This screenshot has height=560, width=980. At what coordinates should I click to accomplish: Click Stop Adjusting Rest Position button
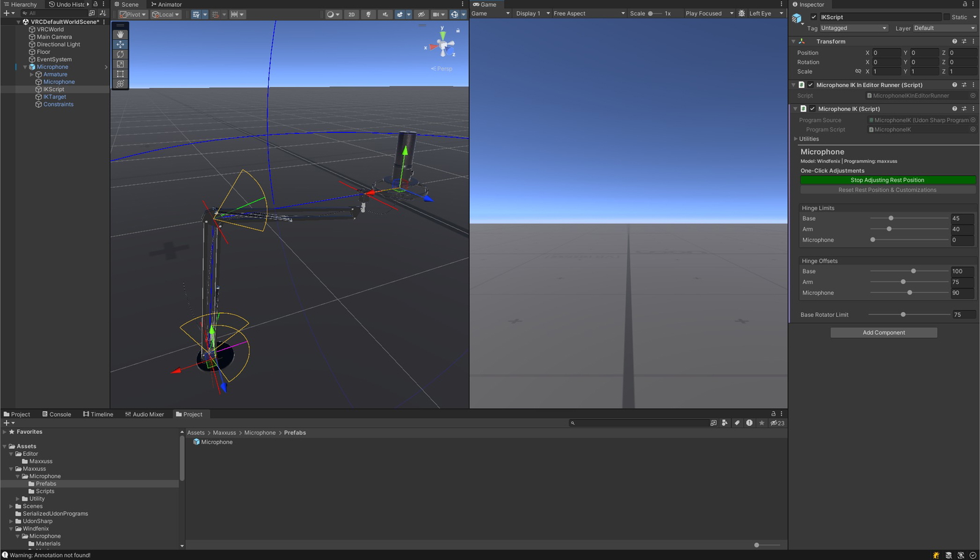point(887,180)
